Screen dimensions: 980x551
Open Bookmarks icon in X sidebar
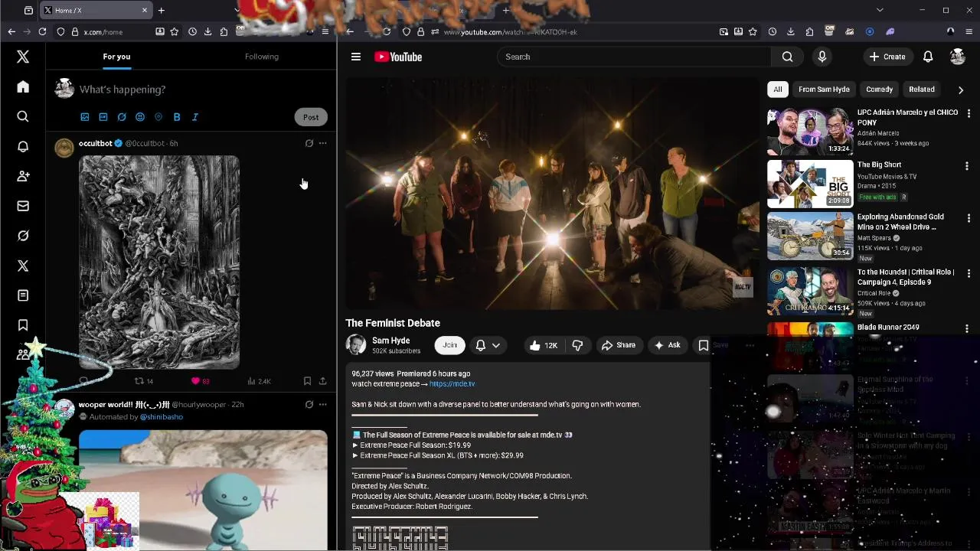[x=23, y=325]
